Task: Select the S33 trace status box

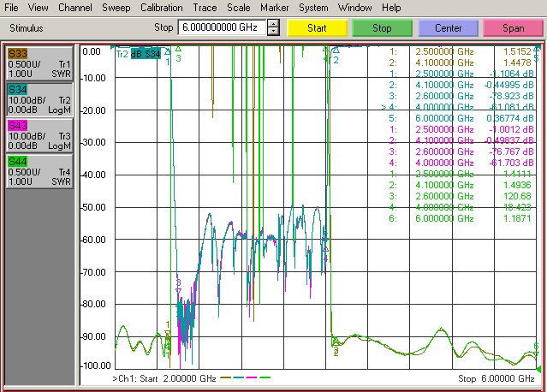Action: (x=39, y=63)
